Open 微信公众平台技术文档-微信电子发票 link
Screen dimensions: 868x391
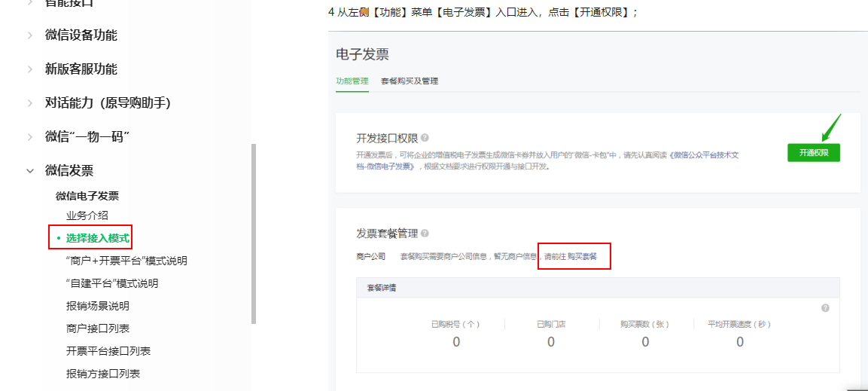point(704,156)
